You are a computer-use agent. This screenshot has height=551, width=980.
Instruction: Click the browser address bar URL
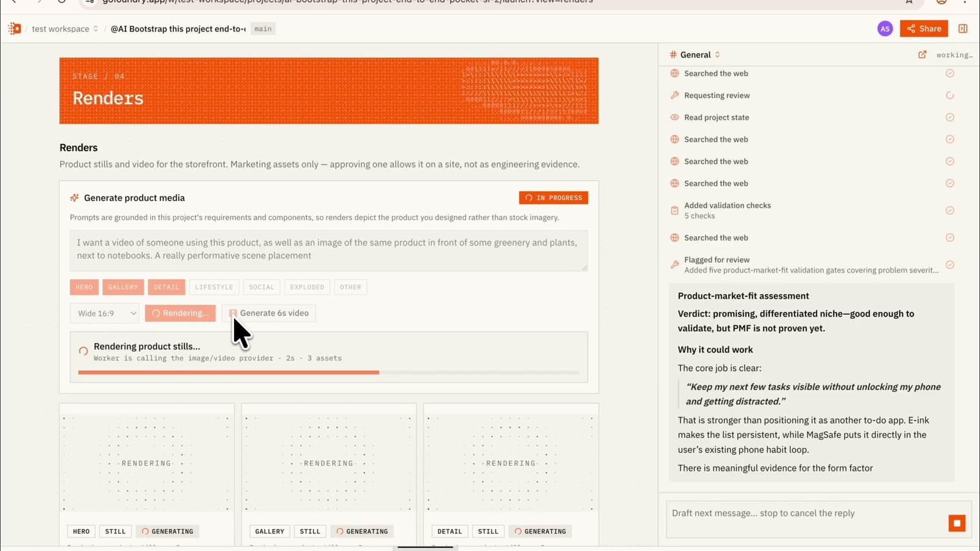(x=348, y=2)
